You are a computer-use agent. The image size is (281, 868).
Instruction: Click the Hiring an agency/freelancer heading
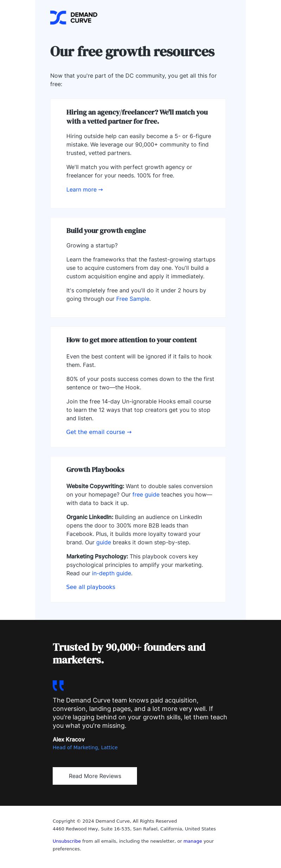[x=137, y=117]
